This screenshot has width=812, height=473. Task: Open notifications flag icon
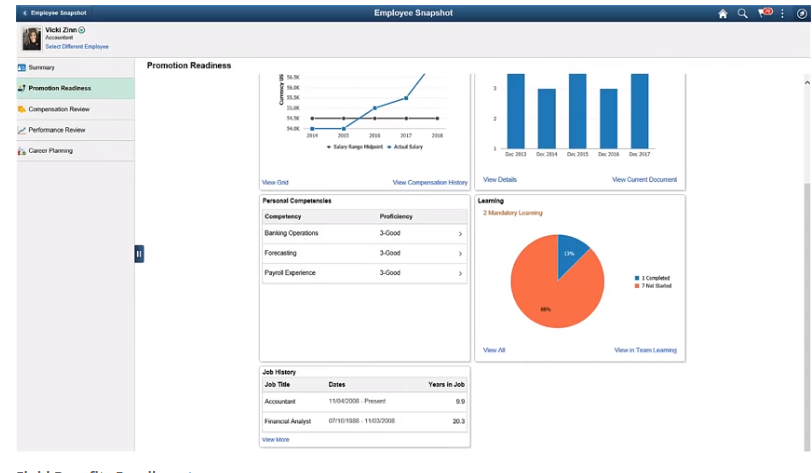tap(764, 13)
